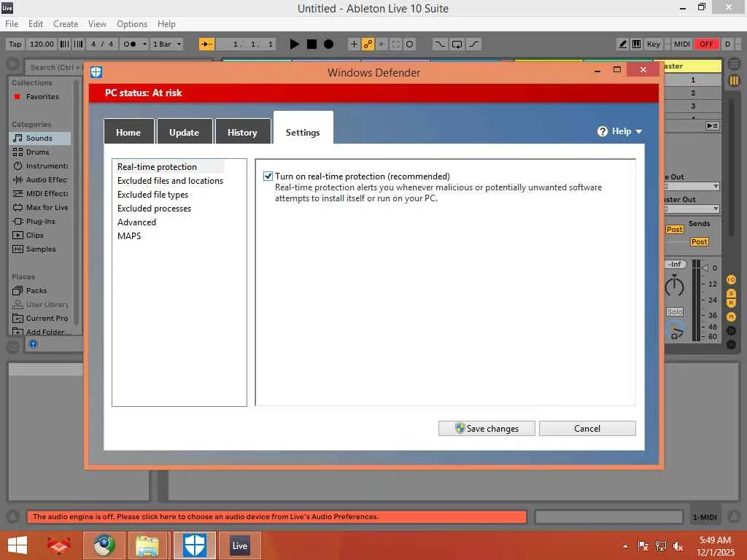Open the View menu in Ableton
Screen dimensions: 747x560
coord(97,24)
